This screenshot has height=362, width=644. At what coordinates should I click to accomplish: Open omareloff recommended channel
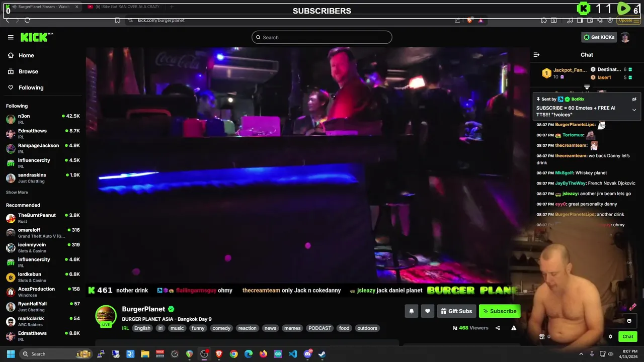[43, 233]
